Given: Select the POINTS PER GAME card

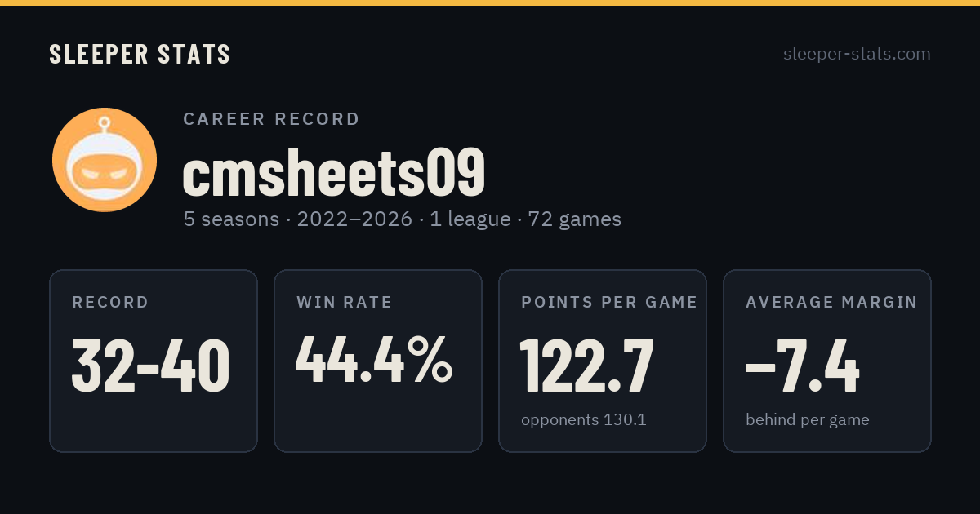Looking at the screenshot, I should [x=603, y=361].
